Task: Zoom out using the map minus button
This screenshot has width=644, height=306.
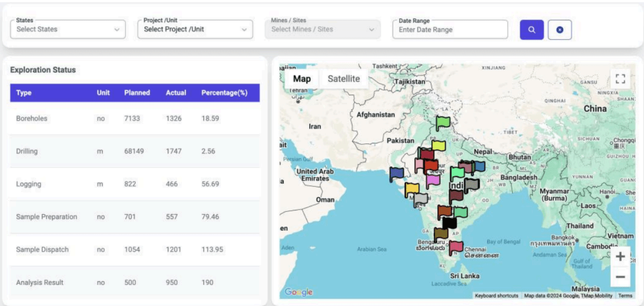Action: coord(620,277)
